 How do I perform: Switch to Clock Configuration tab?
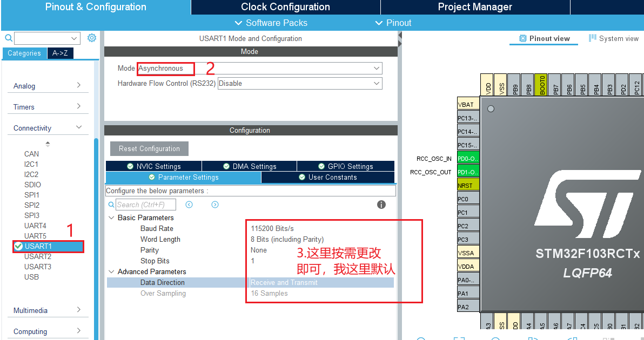click(x=285, y=7)
